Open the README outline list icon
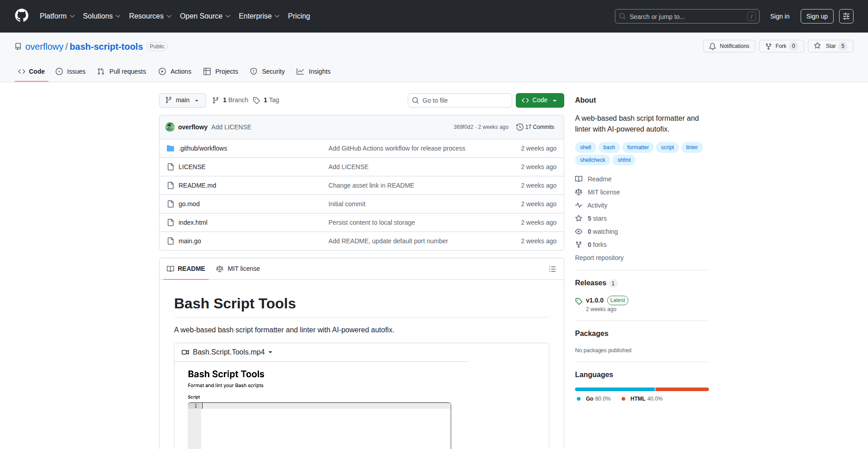The height and width of the screenshot is (449, 868). click(x=552, y=269)
